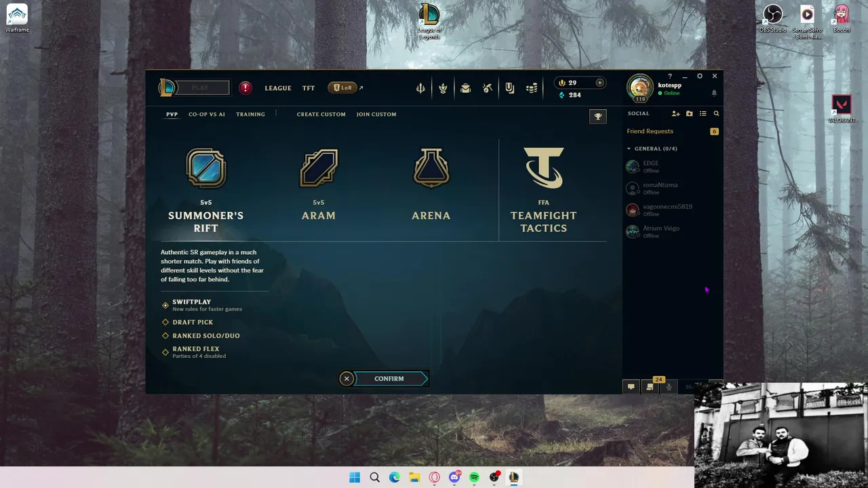Open File Explorer from the taskbar
Viewport: 868px width, 488px height.
click(x=414, y=477)
